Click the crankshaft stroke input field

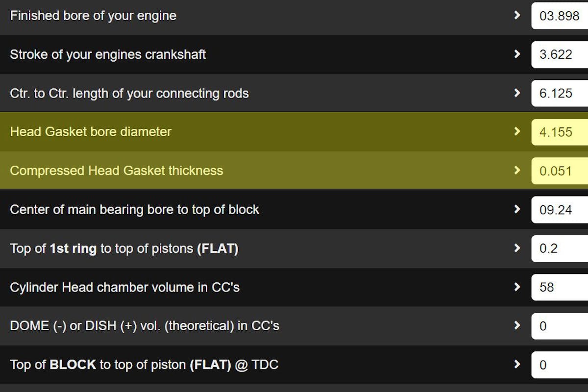(x=560, y=54)
